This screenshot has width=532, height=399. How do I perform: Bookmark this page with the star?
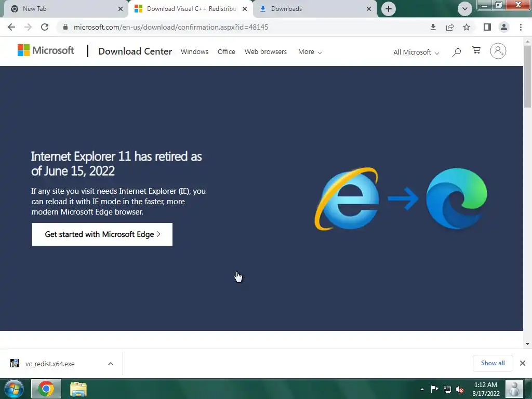pyautogui.click(x=467, y=27)
